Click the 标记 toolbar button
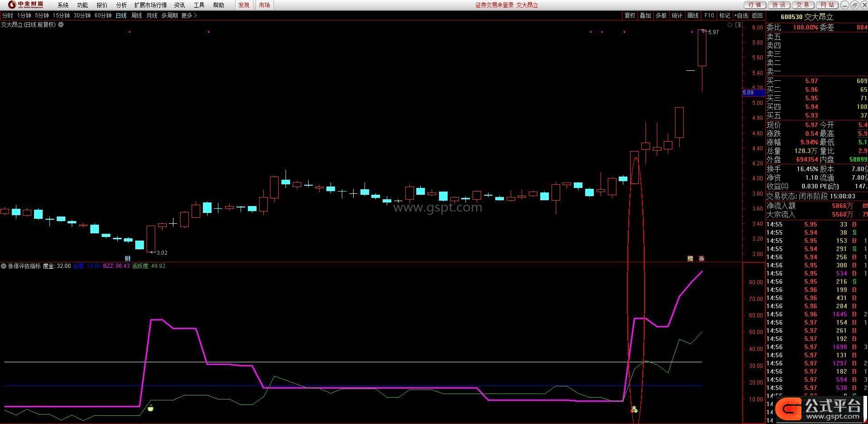Image resolution: width=868 pixels, height=424 pixels. point(725,15)
